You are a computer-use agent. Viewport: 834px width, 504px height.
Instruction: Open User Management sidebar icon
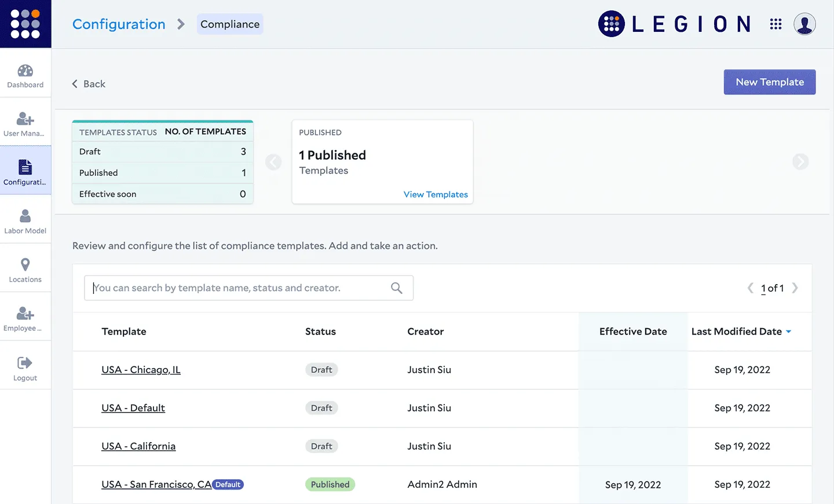coord(25,119)
